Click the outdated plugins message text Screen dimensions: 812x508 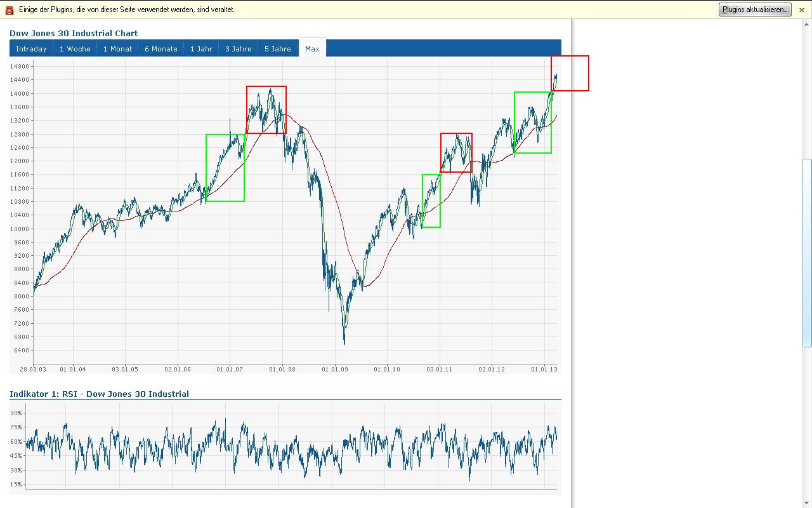(127, 10)
